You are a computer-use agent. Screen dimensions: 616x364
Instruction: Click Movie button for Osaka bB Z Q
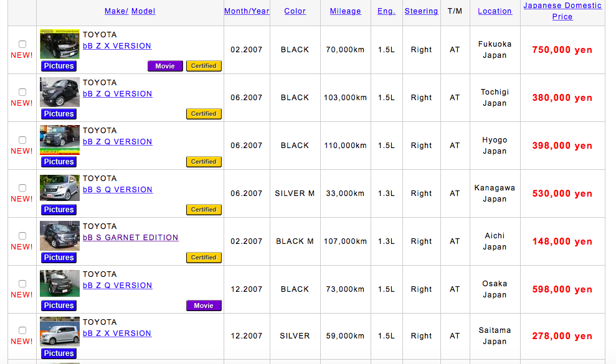pyautogui.click(x=204, y=306)
